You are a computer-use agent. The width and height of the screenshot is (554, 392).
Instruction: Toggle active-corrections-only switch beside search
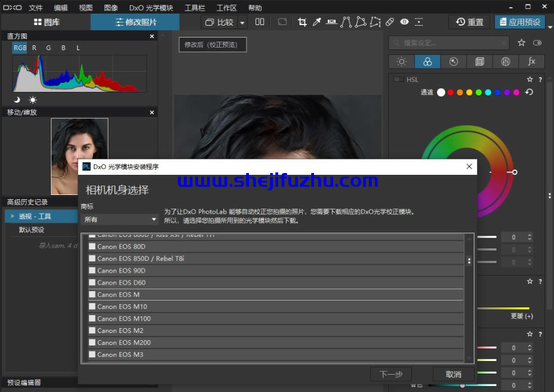click(x=537, y=43)
